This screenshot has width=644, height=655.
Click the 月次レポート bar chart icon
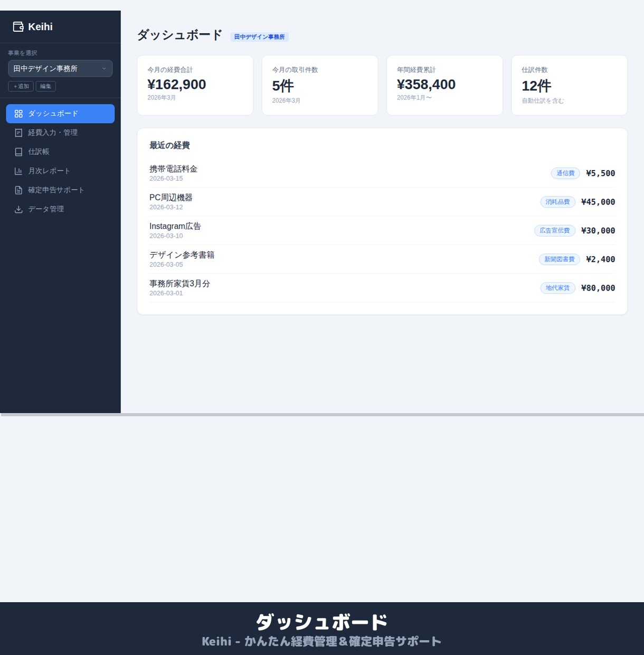pos(18,171)
